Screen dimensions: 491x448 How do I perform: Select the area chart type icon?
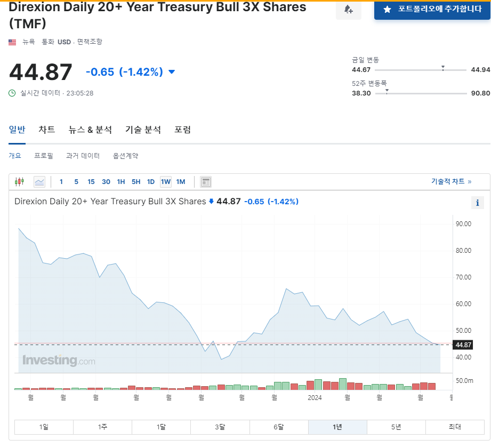tap(39, 182)
